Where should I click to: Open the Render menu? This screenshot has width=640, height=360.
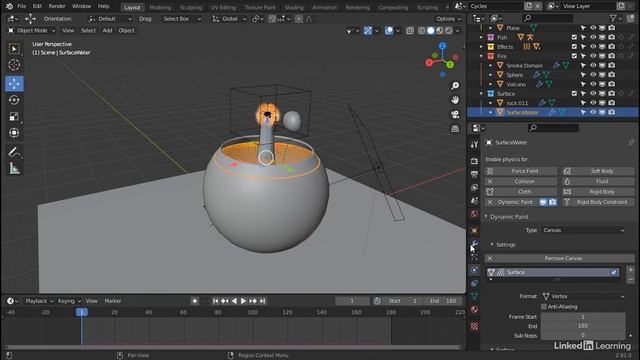[x=57, y=7]
